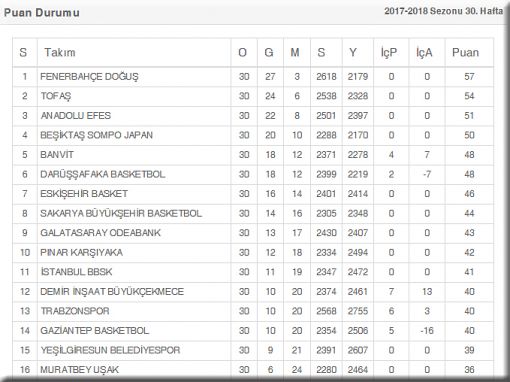Image resolution: width=510 pixels, height=382 pixels.
Task: Select team ESKİŞEHİR BASKET
Action: [84, 194]
